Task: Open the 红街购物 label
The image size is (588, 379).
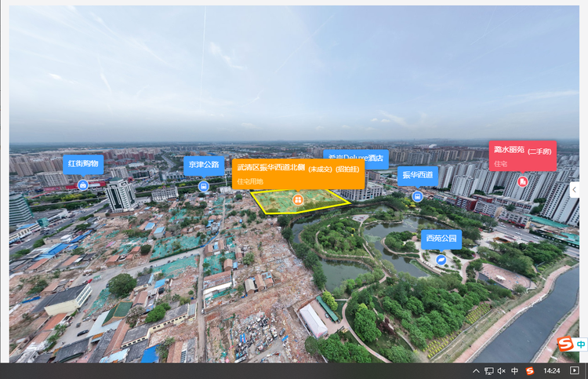Action: click(83, 164)
